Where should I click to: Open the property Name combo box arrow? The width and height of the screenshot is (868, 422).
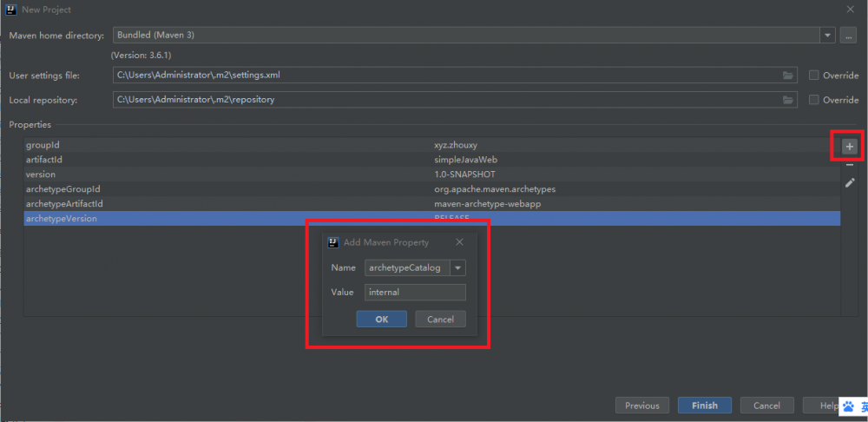[457, 268]
